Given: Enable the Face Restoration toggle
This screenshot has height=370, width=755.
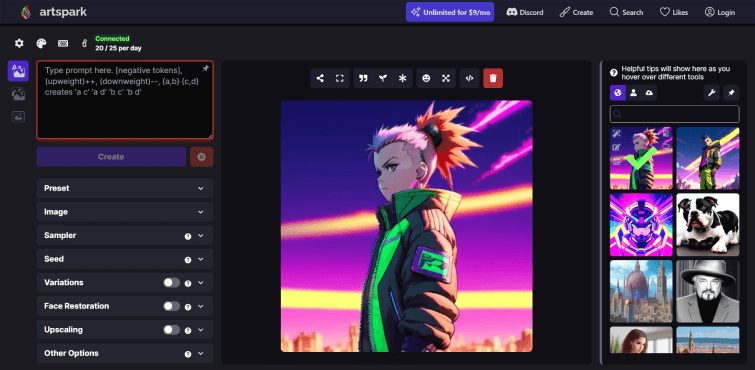Looking at the screenshot, I should click(171, 306).
